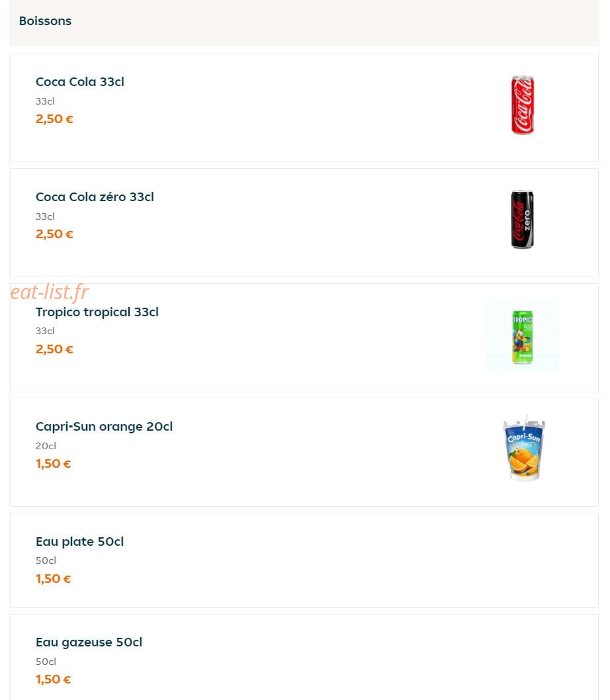Click the green Tropico can image
Screen dimensions: 610x700
tap(523, 335)
